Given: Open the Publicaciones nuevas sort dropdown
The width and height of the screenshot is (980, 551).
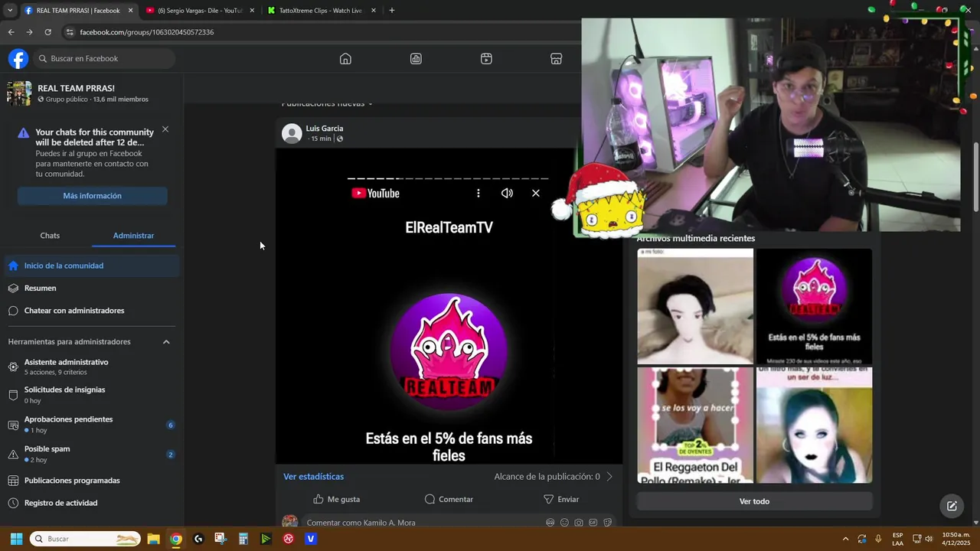Looking at the screenshot, I should [327, 103].
